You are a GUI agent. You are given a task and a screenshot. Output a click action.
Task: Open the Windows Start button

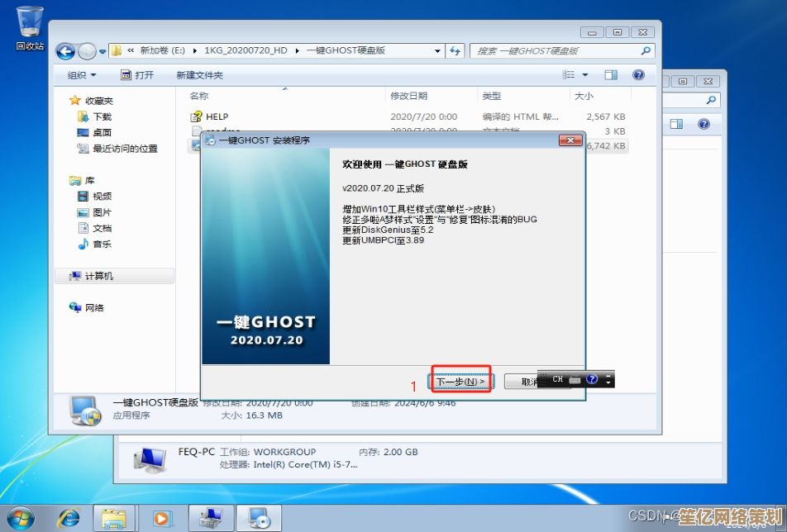tap(20, 519)
